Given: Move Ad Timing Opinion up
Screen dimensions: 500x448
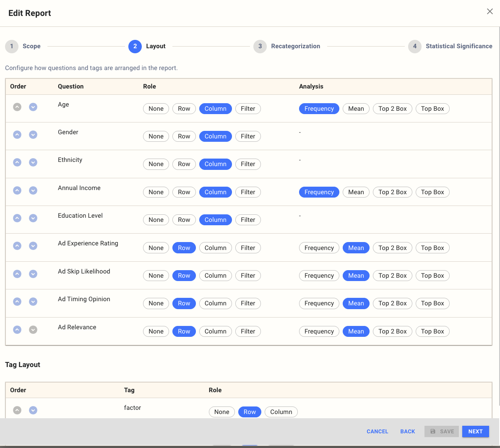Looking at the screenshot, I should [x=17, y=302].
